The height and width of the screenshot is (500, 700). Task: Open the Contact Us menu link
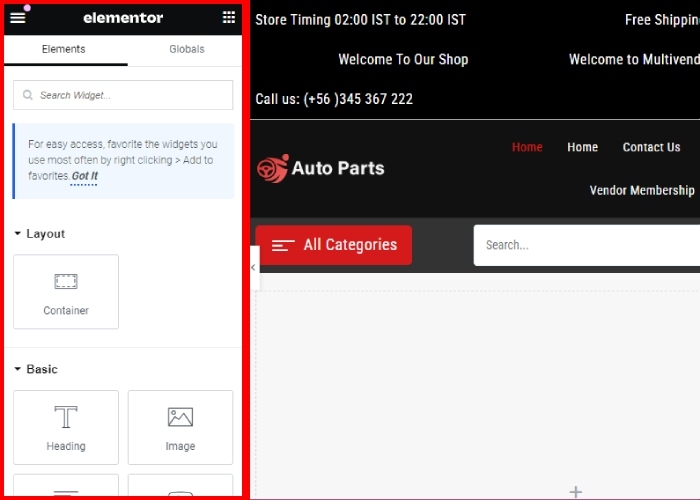(x=651, y=147)
